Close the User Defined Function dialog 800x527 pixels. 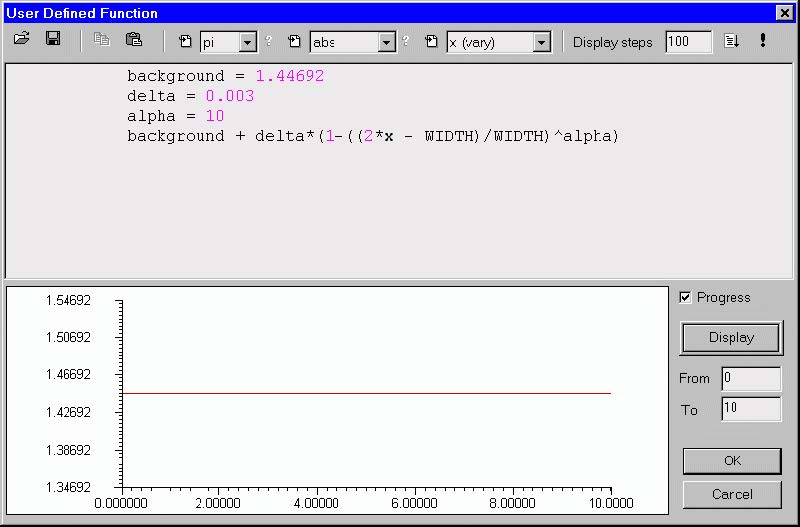coord(784,13)
